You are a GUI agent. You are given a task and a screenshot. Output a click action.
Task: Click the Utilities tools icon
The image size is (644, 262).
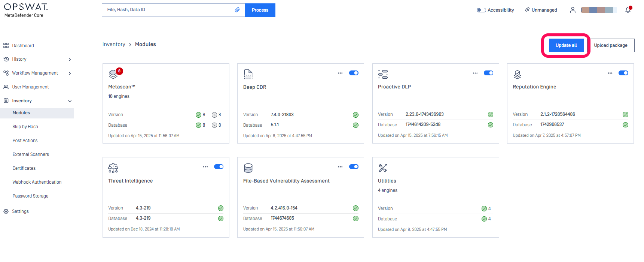pyautogui.click(x=382, y=168)
